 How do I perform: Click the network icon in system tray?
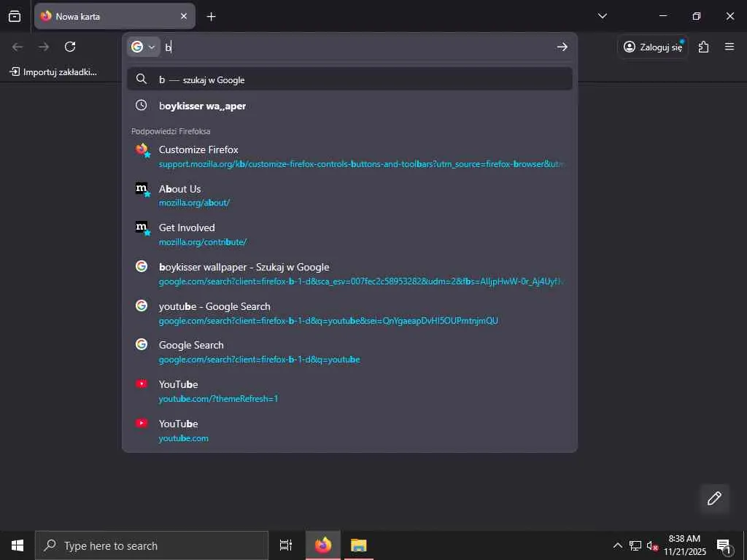point(635,545)
